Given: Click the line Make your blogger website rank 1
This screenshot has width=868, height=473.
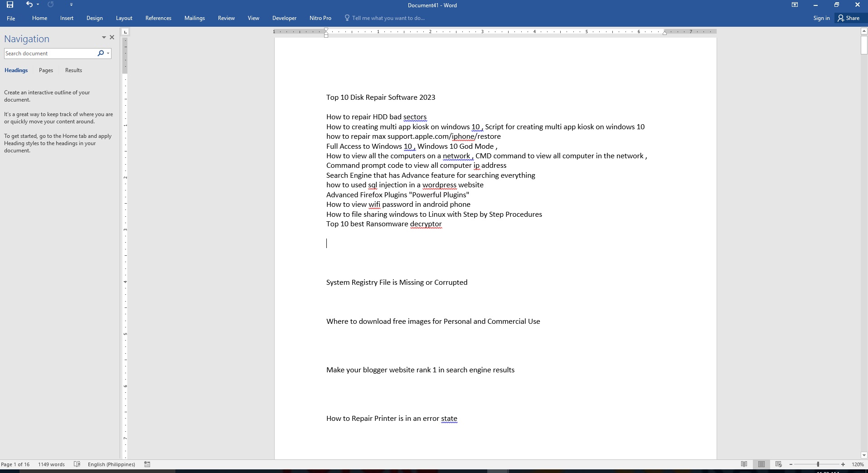Looking at the screenshot, I should (x=421, y=370).
